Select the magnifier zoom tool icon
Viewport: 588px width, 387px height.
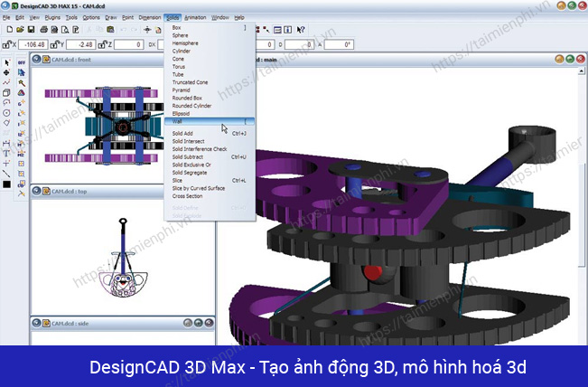tap(22, 82)
